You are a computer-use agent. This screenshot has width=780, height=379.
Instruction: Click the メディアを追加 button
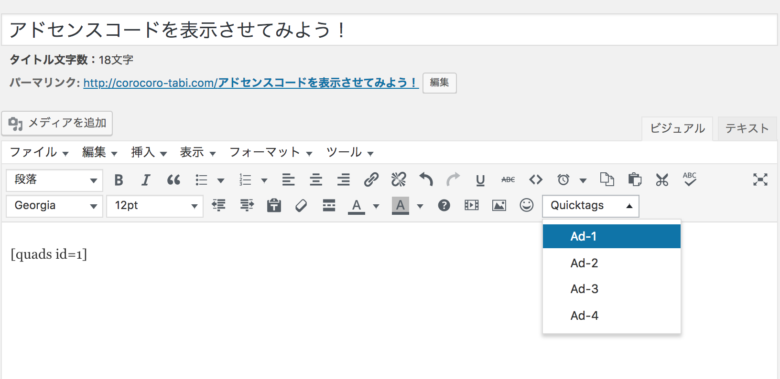(57, 123)
